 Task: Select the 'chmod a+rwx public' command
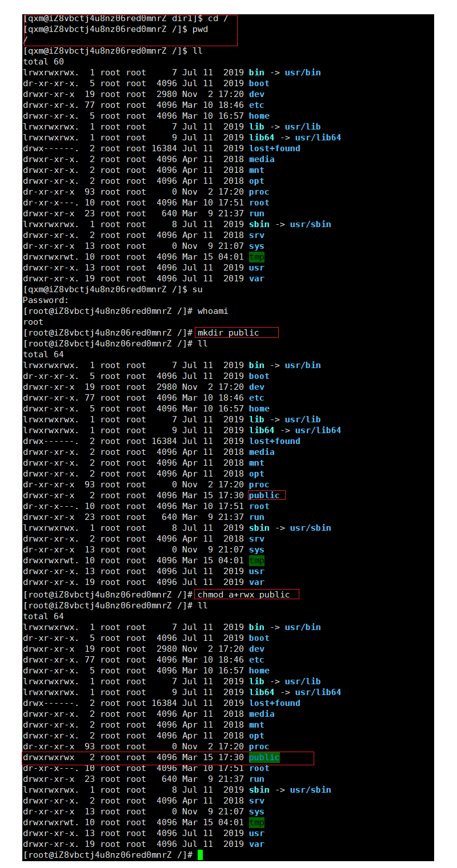tap(244, 595)
